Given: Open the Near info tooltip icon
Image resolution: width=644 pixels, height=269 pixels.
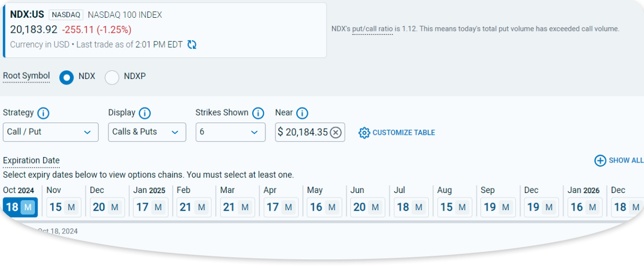Looking at the screenshot, I should point(302,113).
